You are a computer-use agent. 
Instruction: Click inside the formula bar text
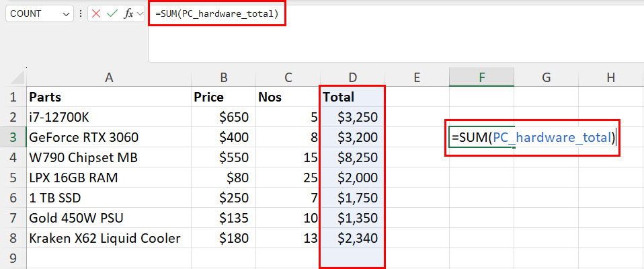216,13
